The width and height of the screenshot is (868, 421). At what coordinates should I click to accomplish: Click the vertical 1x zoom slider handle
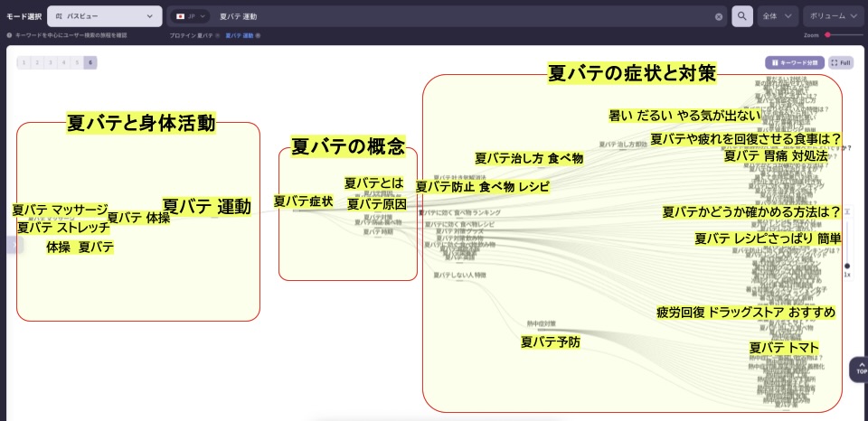(847, 266)
